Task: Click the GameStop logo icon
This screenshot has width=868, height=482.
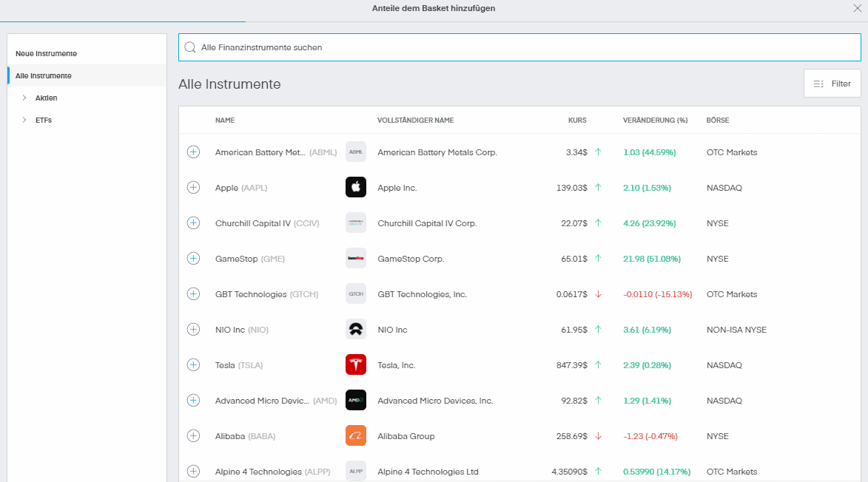Action: point(356,258)
